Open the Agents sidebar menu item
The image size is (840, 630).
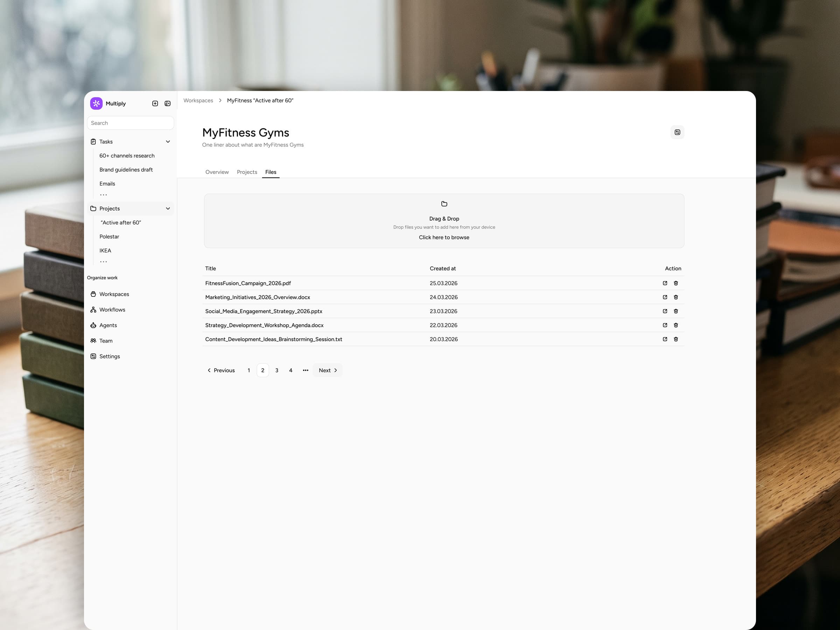click(x=130, y=325)
